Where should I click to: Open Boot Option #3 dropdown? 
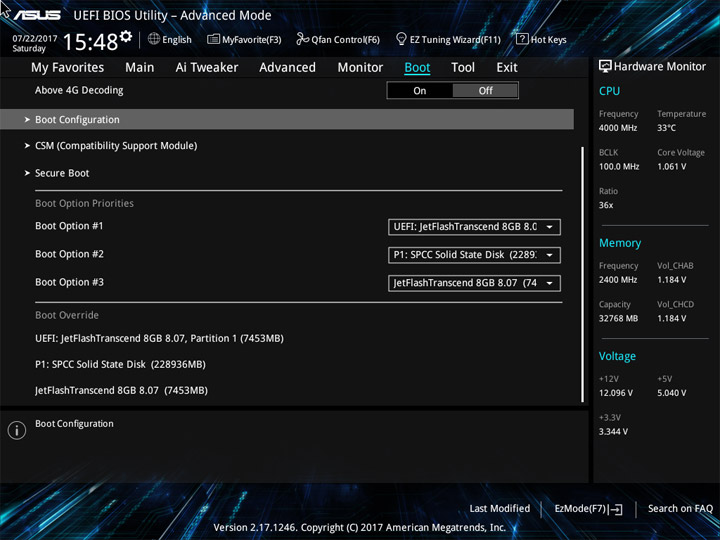coord(474,283)
